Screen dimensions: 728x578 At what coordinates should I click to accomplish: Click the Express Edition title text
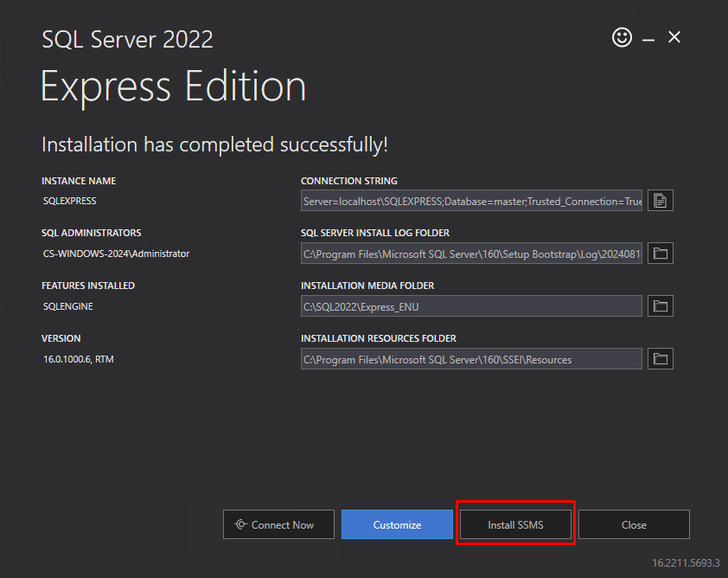pyautogui.click(x=173, y=86)
